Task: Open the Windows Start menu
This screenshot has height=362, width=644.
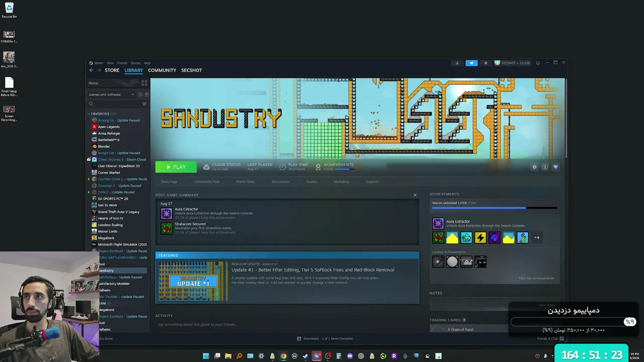Action: click(x=206, y=356)
